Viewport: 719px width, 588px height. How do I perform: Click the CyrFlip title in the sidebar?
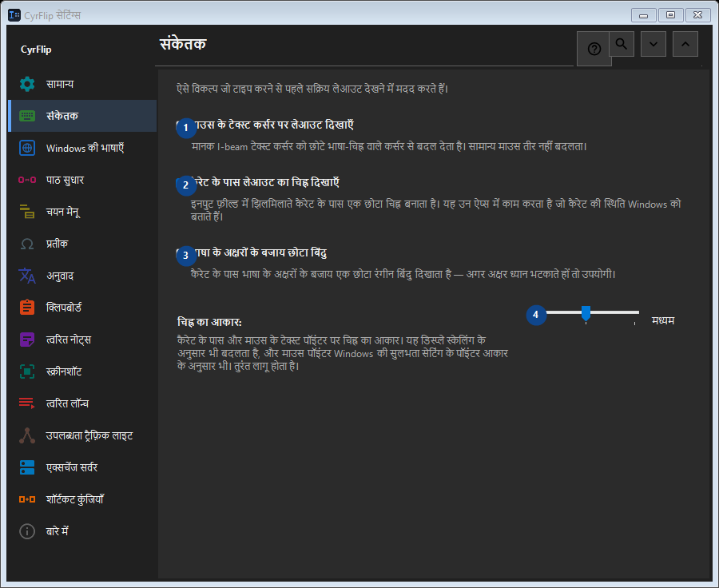click(x=36, y=50)
